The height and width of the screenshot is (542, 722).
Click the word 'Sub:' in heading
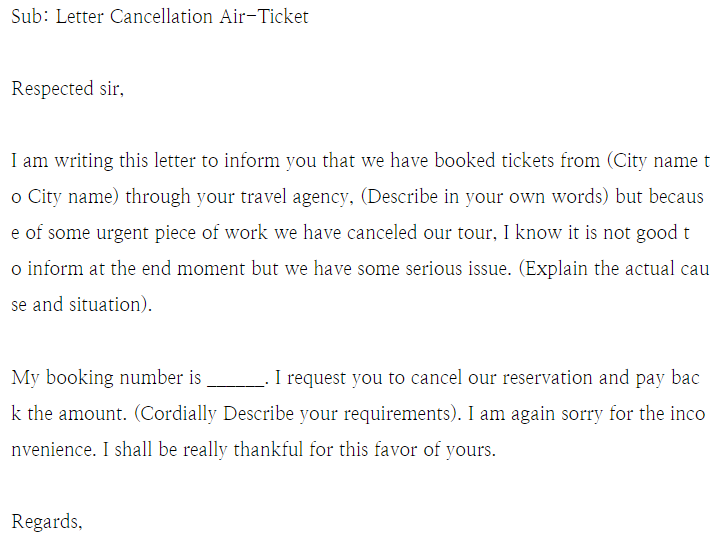pyautogui.click(x=30, y=17)
